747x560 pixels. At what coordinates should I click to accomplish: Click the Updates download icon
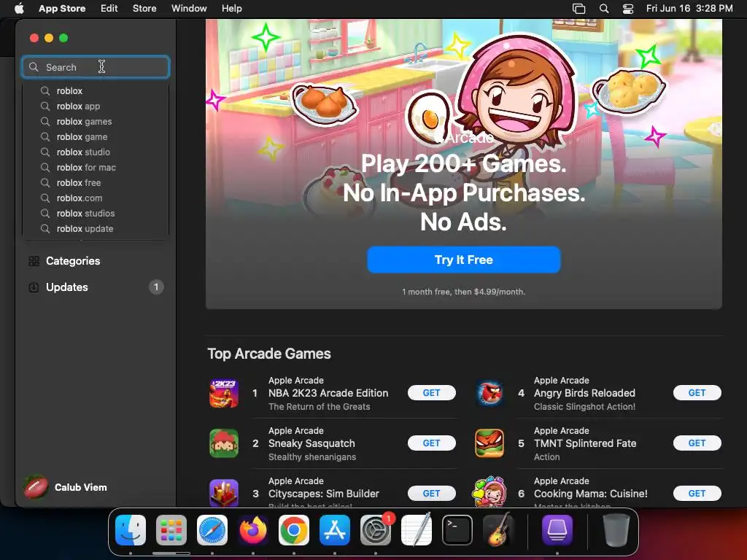[x=34, y=287]
